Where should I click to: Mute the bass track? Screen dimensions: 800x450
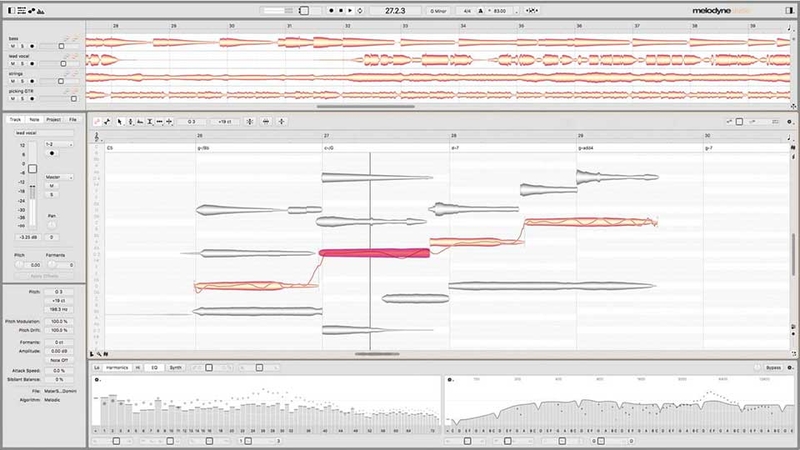13,46
